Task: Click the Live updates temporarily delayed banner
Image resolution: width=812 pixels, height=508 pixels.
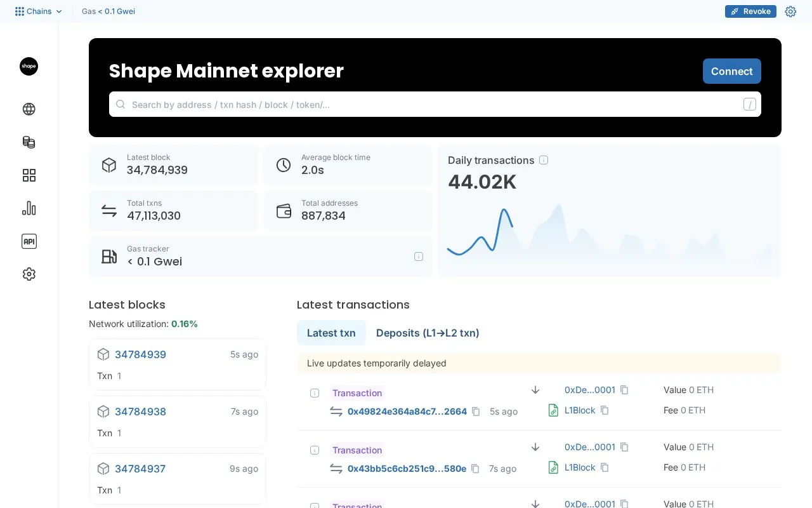Action: 539,363
